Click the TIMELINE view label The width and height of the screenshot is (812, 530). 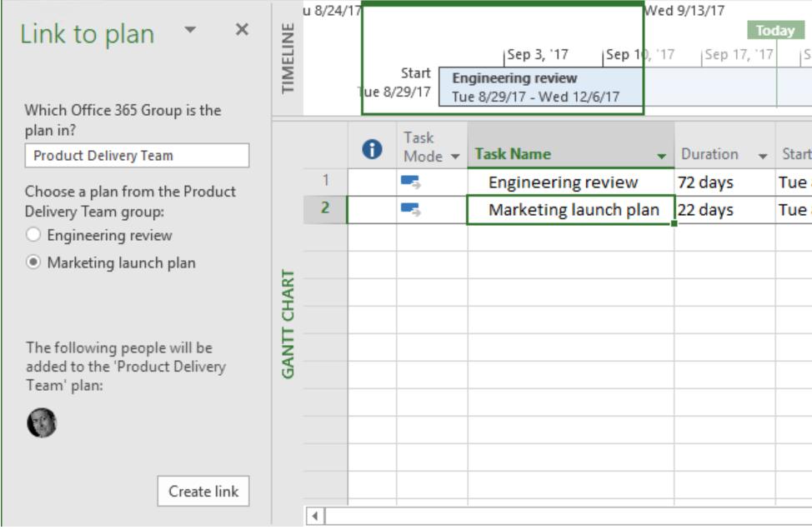pos(288,58)
